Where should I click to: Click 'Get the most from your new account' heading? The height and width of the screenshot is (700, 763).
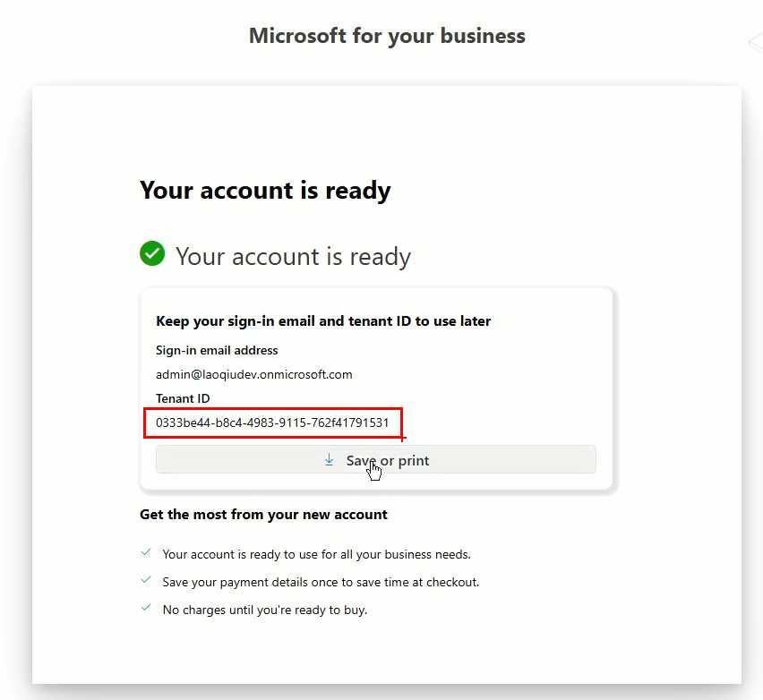click(263, 515)
